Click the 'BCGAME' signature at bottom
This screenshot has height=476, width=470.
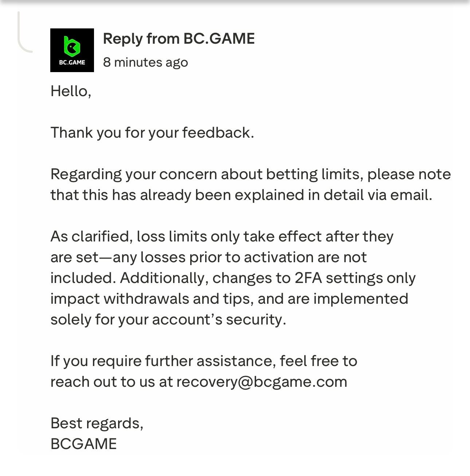click(x=83, y=444)
